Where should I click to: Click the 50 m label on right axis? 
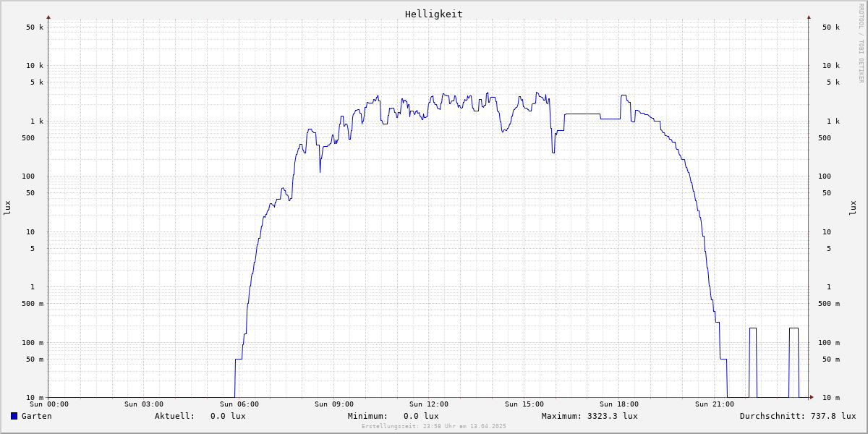click(831, 359)
